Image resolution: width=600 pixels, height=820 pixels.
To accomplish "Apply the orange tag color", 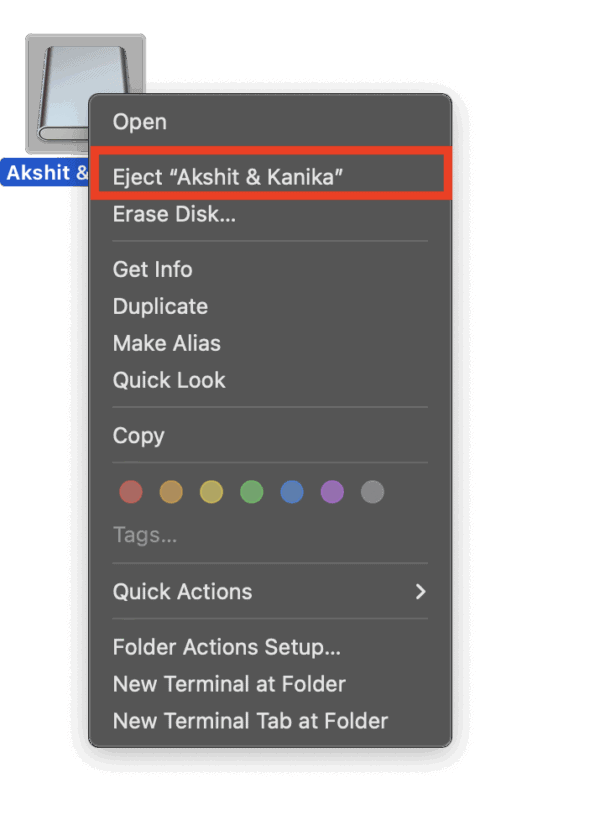I will [171, 492].
